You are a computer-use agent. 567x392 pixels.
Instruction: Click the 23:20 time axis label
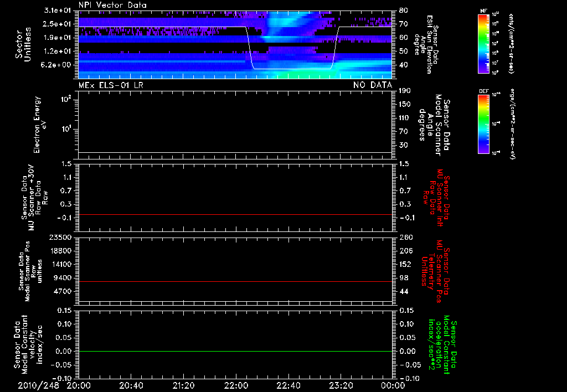click(341, 385)
